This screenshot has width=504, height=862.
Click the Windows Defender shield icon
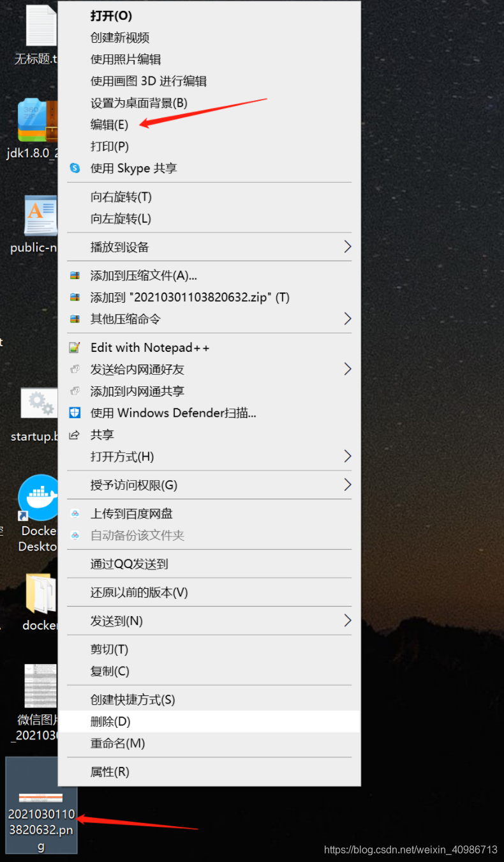[x=75, y=413]
